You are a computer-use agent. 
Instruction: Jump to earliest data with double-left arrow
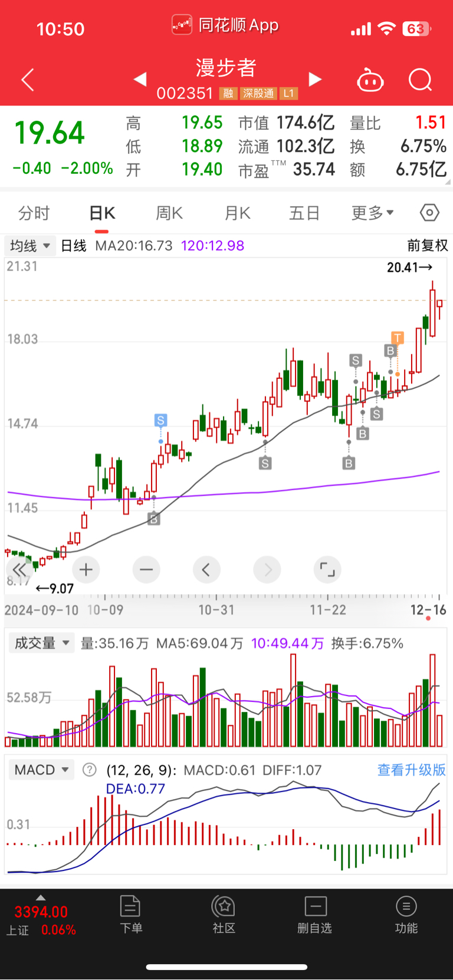coord(19,570)
